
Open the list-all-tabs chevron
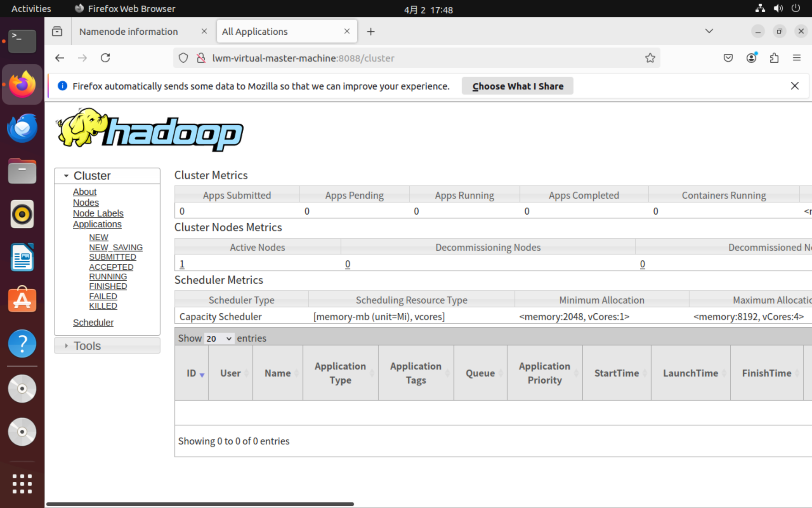[x=709, y=31]
